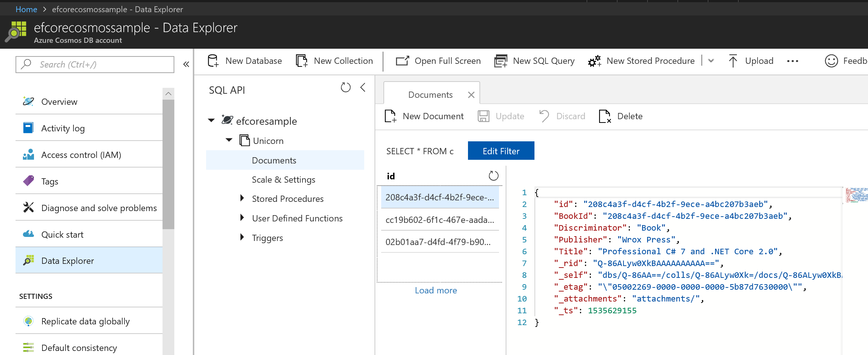Click the Activity log icon

point(28,128)
